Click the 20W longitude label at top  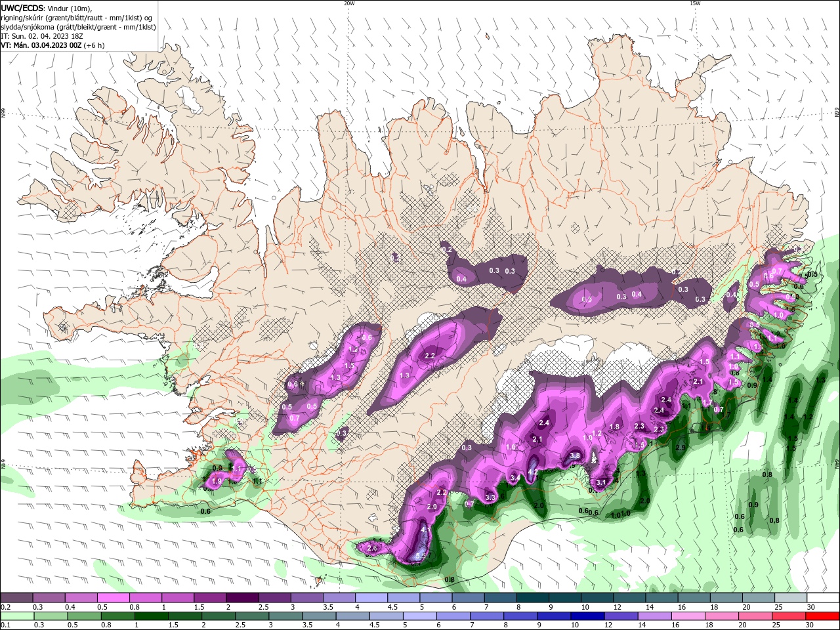click(349, 3)
